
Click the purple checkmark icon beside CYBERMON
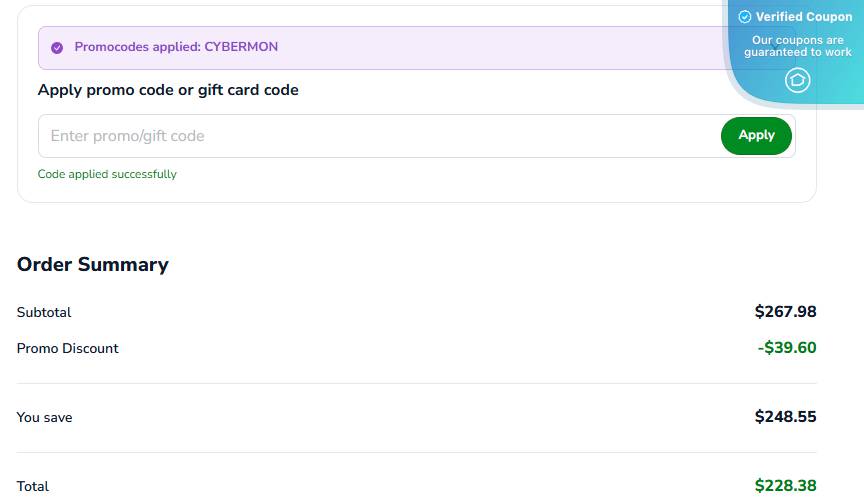(x=57, y=47)
